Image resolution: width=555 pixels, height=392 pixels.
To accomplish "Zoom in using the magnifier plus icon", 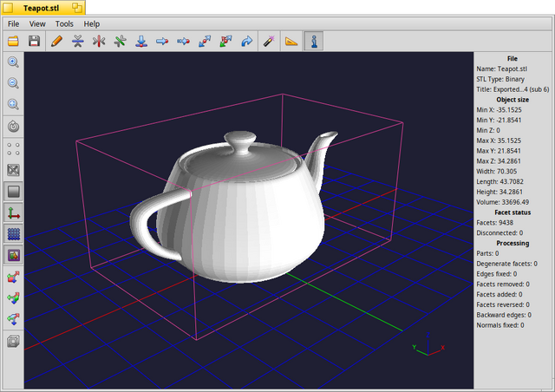I will (x=14, y=62).
